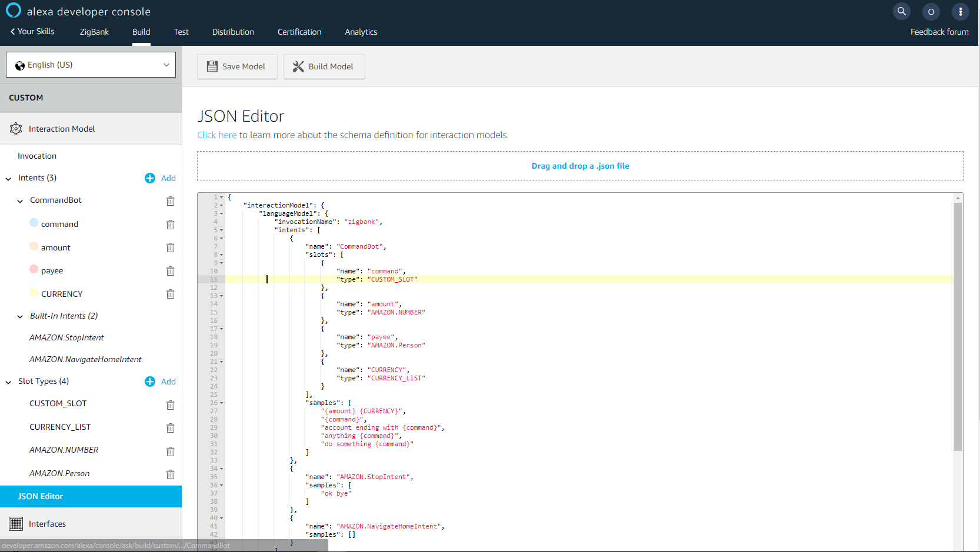This screenshot has width=980, height=552.
Task: Switch to the Test tab
Action: pos(181,32)
